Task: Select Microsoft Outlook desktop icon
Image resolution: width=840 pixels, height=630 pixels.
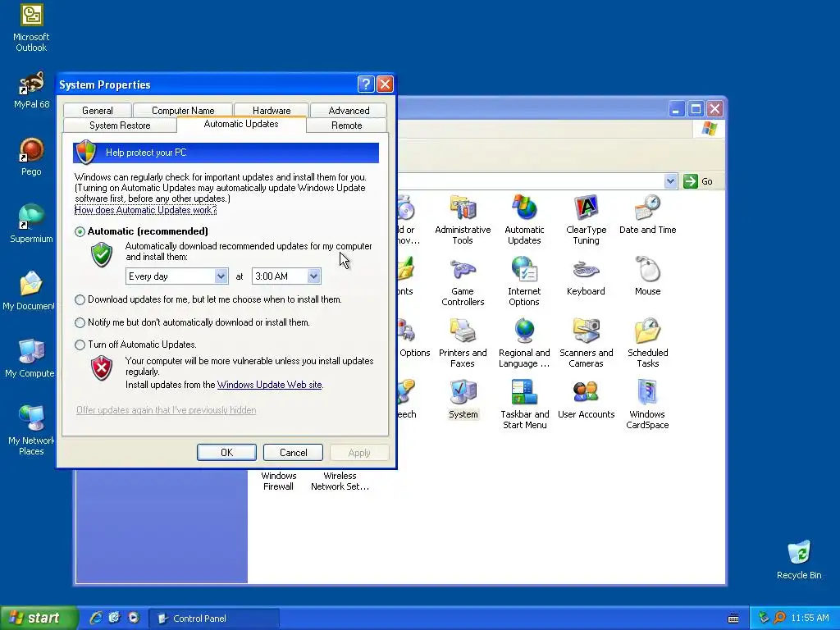Action: tap(31, 28)
